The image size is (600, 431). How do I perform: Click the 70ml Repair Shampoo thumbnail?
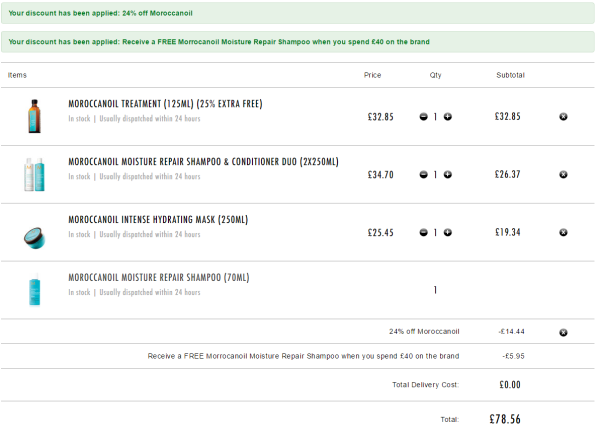[x=34, y=290]
